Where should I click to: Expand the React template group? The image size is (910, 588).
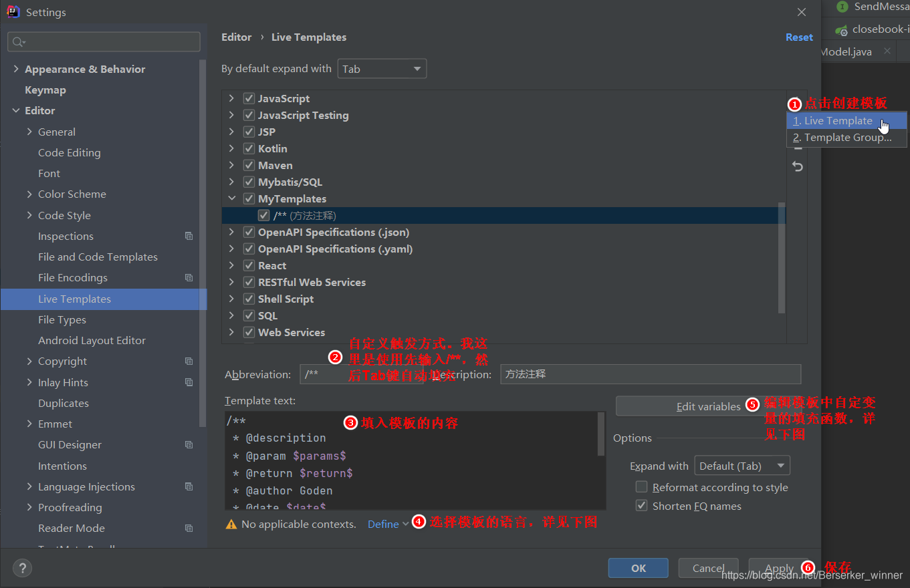point(231,265)
